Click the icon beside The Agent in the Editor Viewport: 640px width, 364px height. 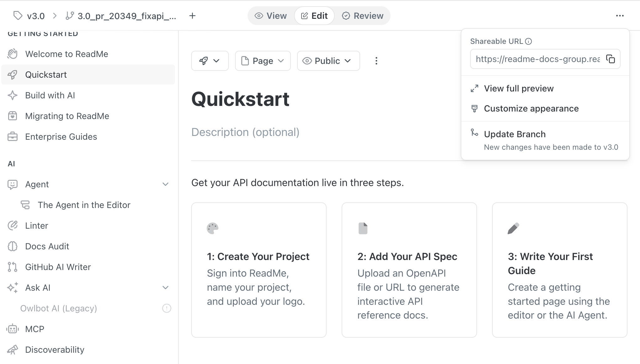[25, 205]
